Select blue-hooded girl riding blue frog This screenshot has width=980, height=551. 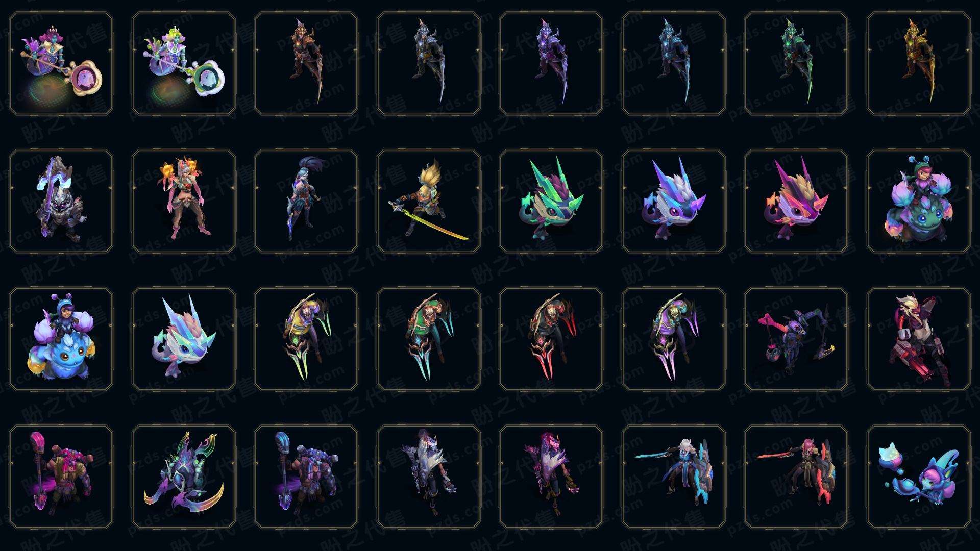point(61,339)
